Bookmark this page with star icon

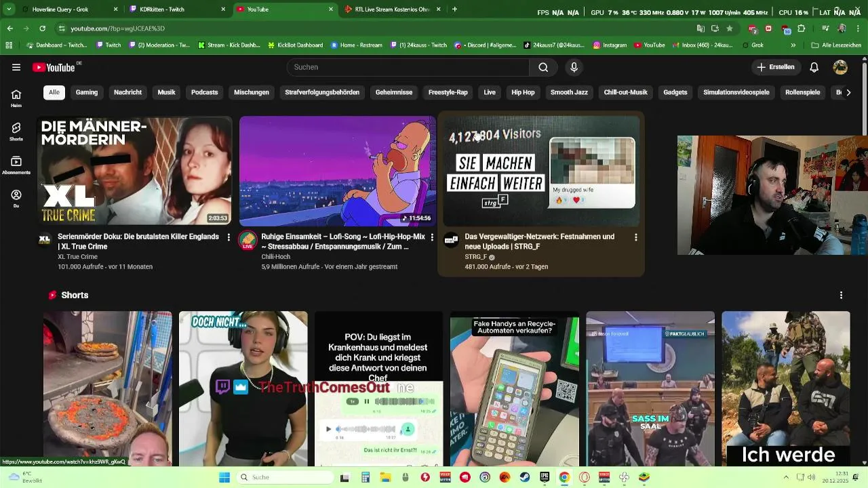click(x=729, y=28)
